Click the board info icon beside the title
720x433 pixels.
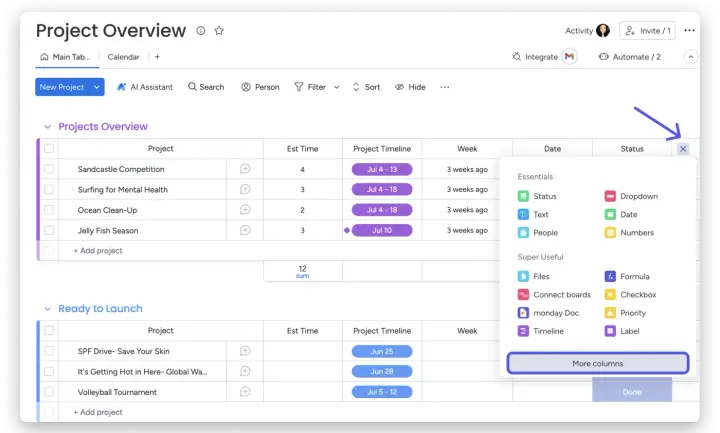click(201, 30)
